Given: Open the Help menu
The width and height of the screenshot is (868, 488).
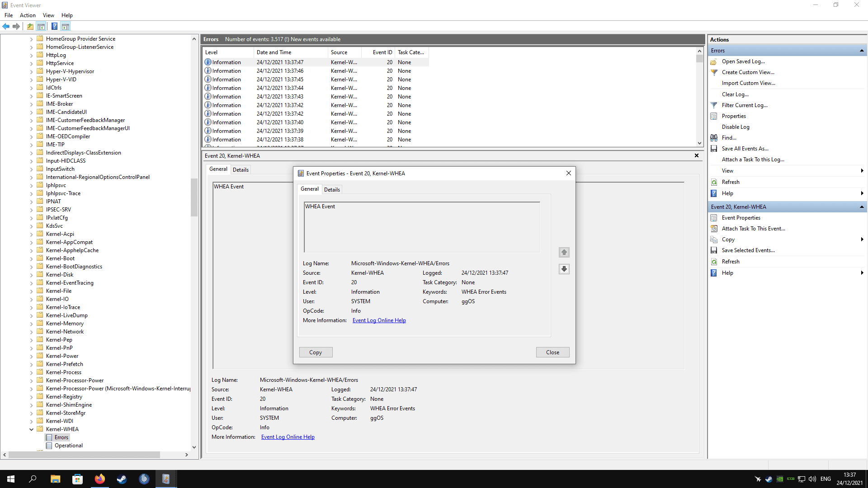Looking at the screenshot, I should point(67,15).
